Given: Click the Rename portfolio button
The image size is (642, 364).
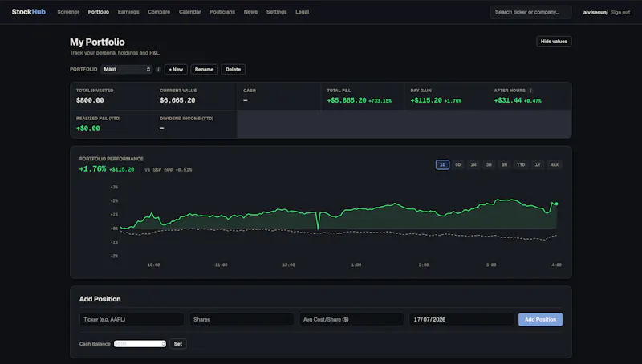Looking at the screenshot, I should (204, 70).
